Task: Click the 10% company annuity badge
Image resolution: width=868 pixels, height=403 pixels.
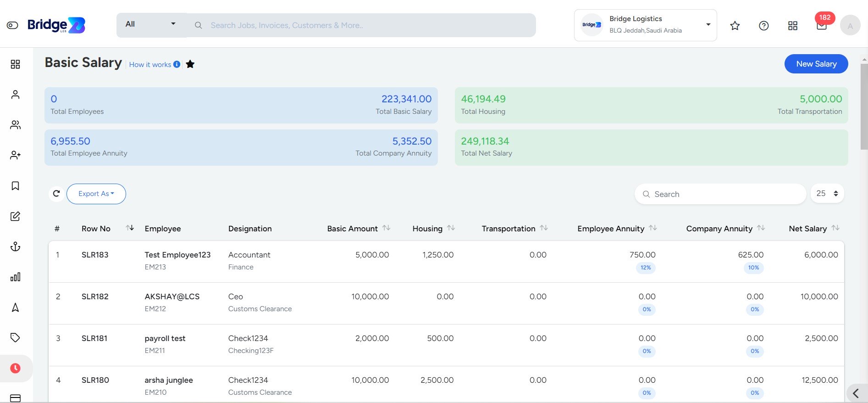Action: (x=753, y=268)
